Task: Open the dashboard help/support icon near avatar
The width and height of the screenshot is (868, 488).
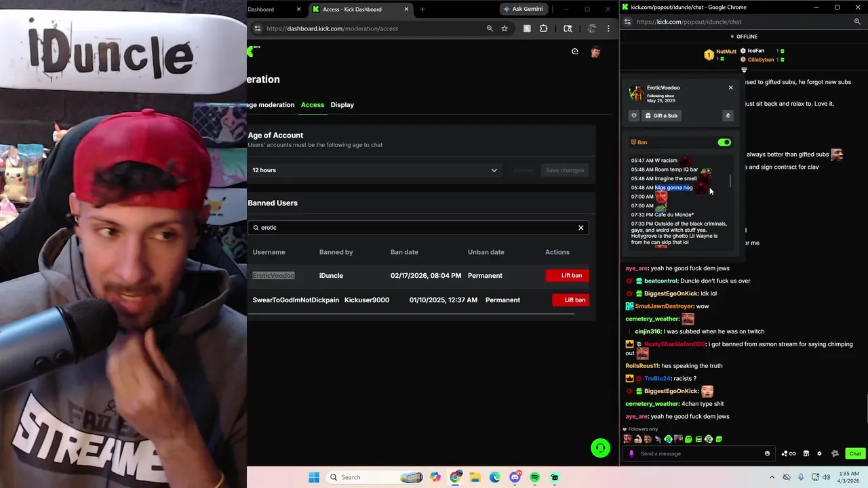Action: point(574,52)
